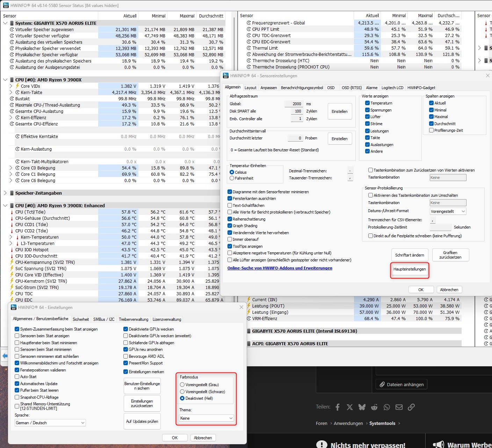Open Online-Suche von HWiNFO-Addons link

click(x=280, y=268)
